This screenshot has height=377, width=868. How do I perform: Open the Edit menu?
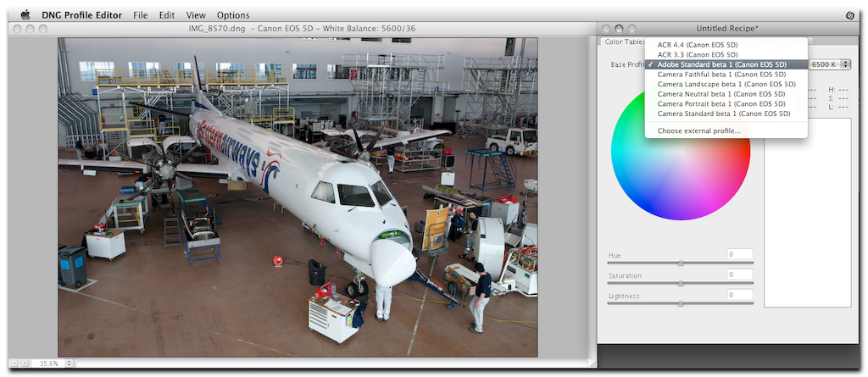point(167,15)
